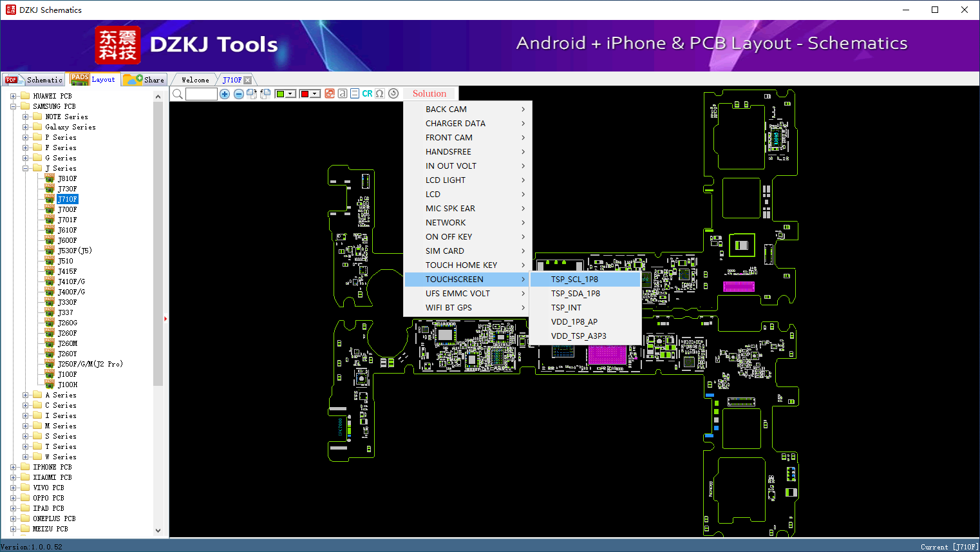
Task: Expand the XIAOMI PCB node
Action: tap(14, 477)
